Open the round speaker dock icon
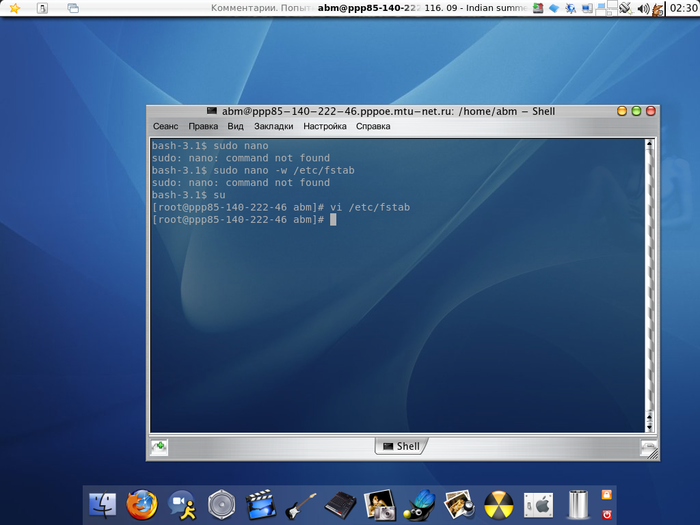The width and height of the screenshot is (700, 525). (221, 504)
